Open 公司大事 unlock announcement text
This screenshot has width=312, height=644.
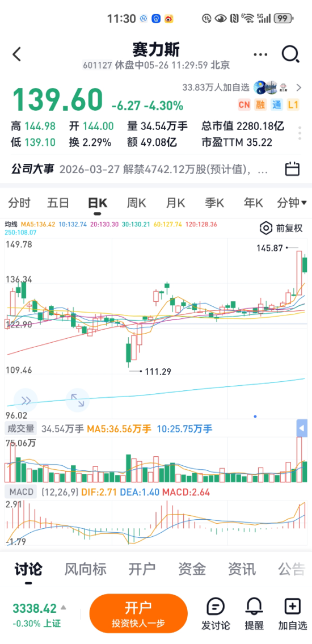point(165,169)
